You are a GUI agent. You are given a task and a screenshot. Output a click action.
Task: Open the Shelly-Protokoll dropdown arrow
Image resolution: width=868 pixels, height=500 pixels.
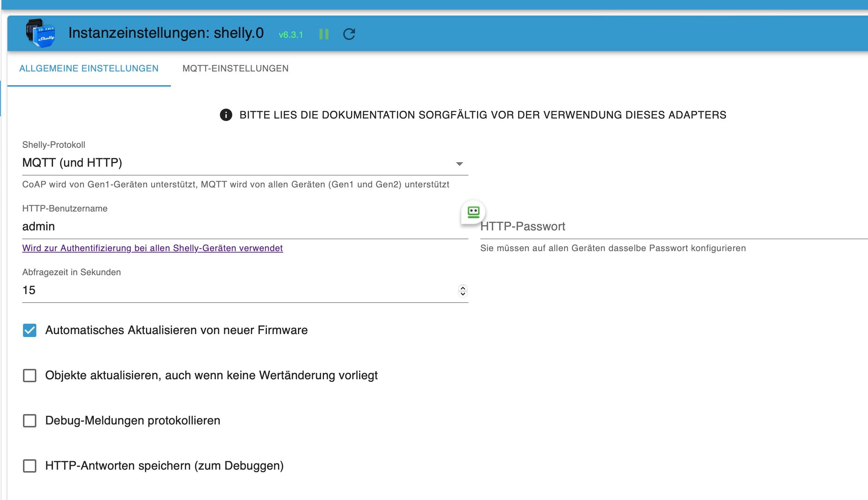pos(459,164)
